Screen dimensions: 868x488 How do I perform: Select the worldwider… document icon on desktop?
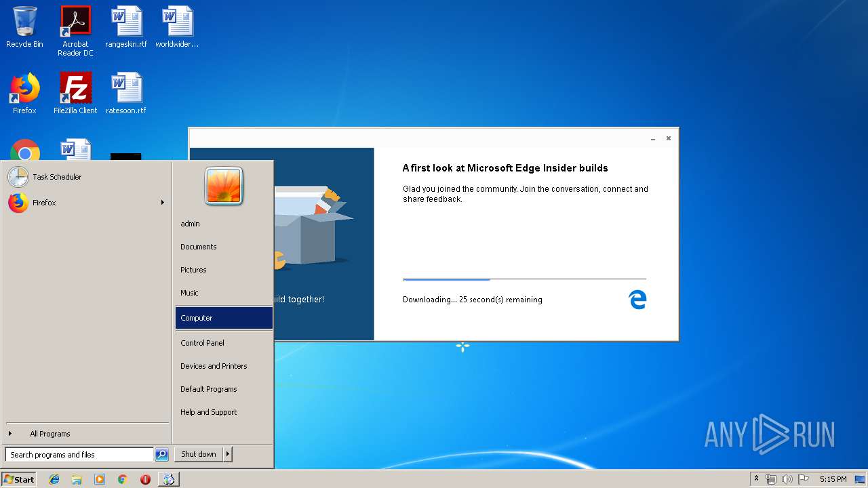pos(177,27)
